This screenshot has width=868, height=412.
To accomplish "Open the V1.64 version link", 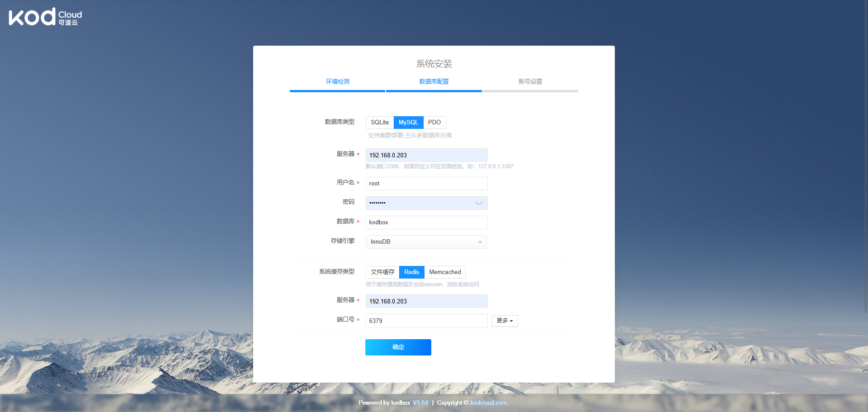I will (420, 403).
